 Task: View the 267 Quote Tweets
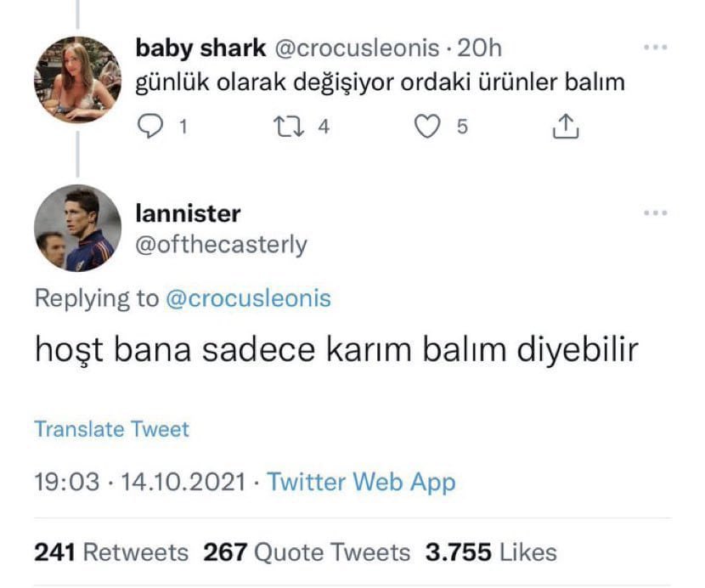307,552
